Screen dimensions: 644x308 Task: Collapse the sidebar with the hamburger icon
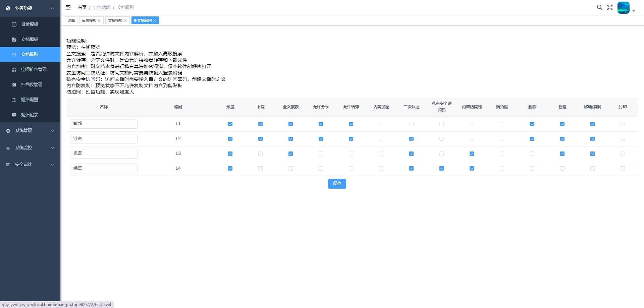click(68, 7)
